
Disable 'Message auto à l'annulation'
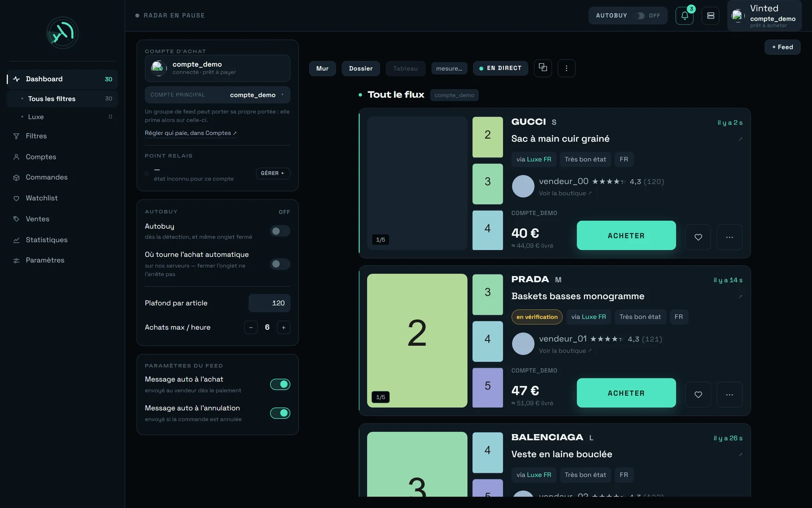coord(280,413)
